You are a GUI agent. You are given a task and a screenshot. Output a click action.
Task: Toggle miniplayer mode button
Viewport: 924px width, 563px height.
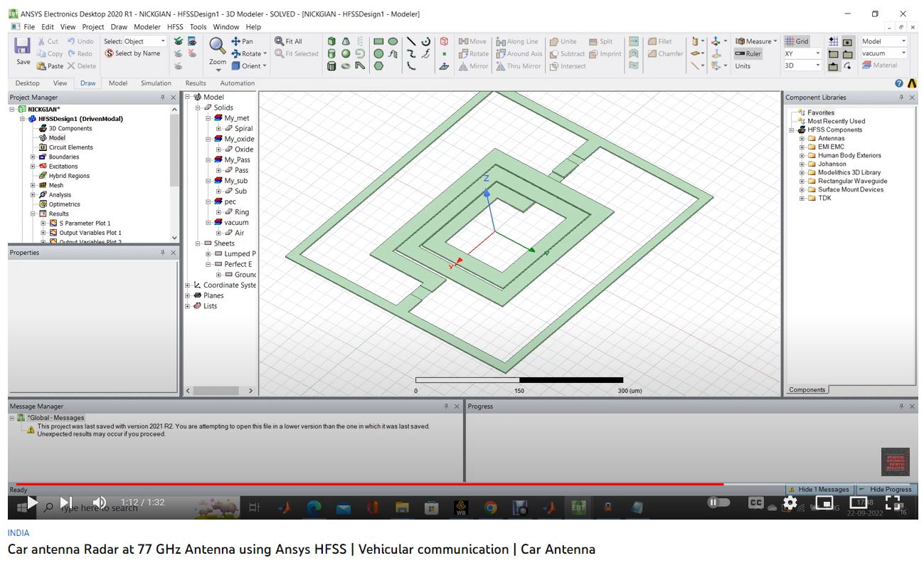tap(824, 503)
